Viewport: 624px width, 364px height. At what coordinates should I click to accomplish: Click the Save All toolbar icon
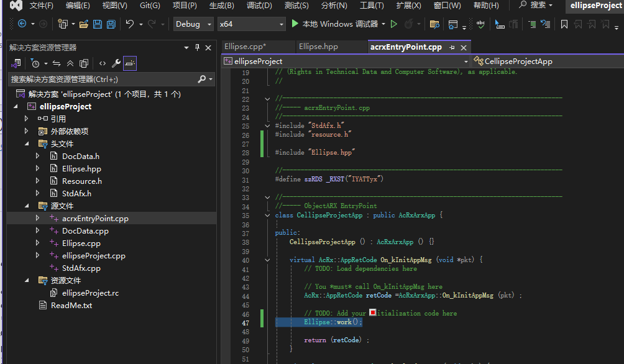click(111, 24)
